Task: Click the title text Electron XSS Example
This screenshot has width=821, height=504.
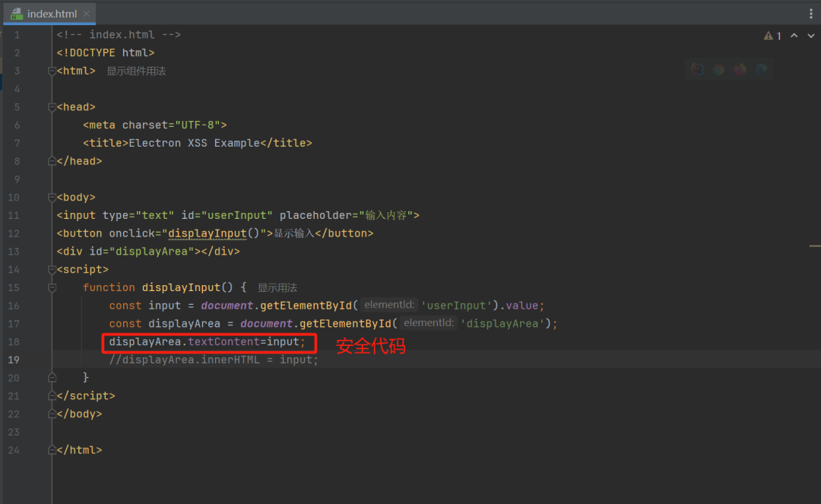Action: pos(195,144)
